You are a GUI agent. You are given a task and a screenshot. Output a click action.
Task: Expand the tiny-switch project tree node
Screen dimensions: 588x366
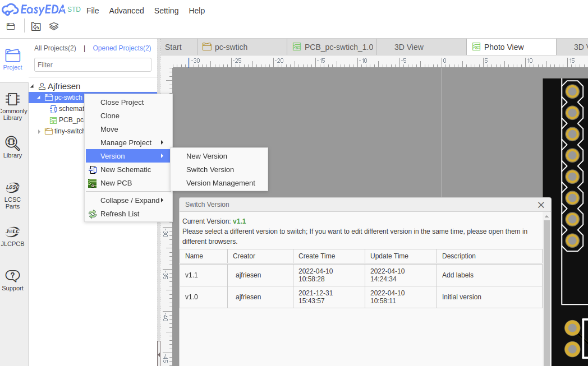tap(39, 132)
